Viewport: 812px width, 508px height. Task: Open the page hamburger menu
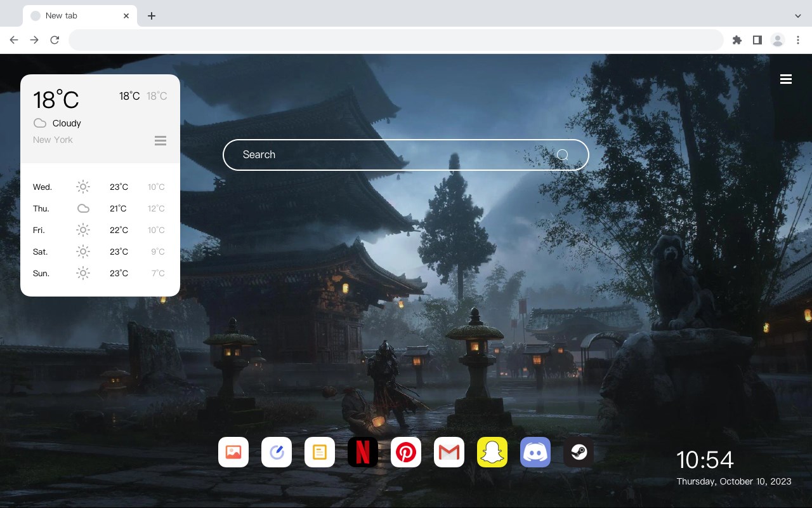coord(786,79)
